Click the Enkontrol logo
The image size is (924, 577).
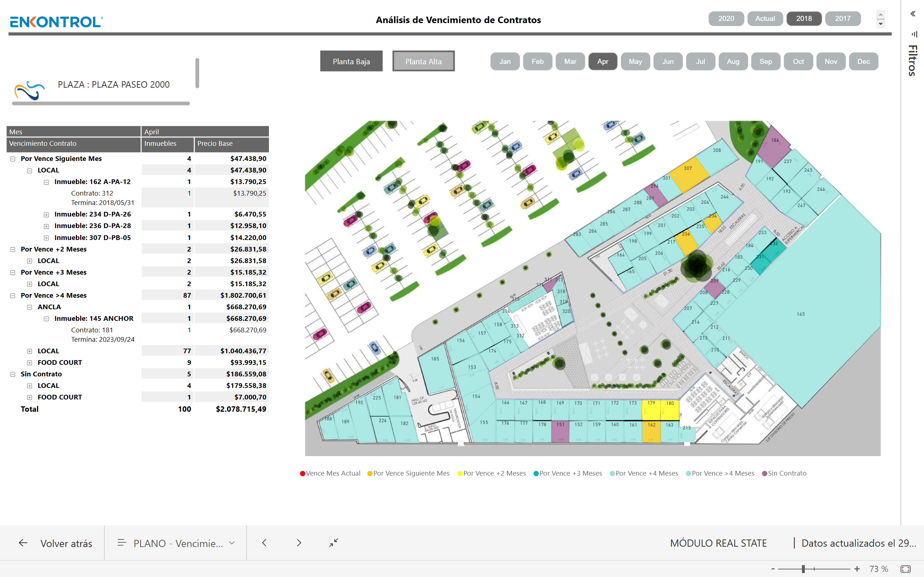tap(57, 22)
